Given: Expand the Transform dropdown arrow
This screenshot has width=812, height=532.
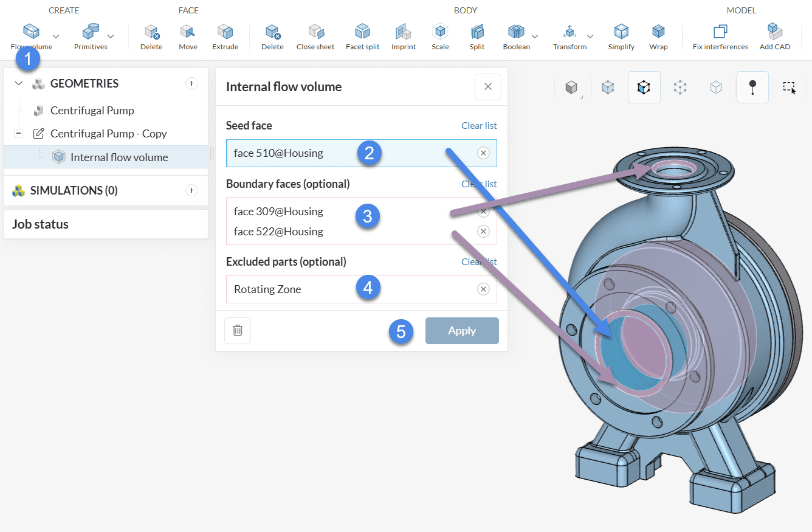Looking at the screenshot, I should (590, 36).
